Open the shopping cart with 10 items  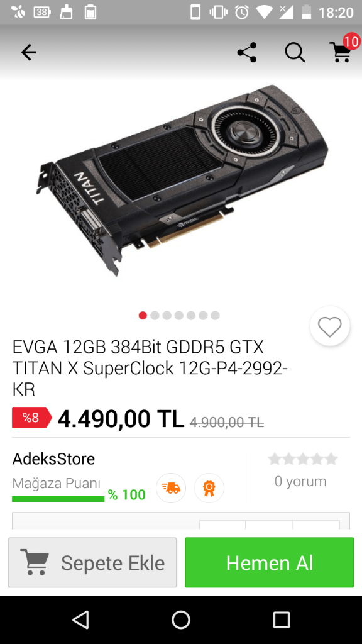coord(343,50)
